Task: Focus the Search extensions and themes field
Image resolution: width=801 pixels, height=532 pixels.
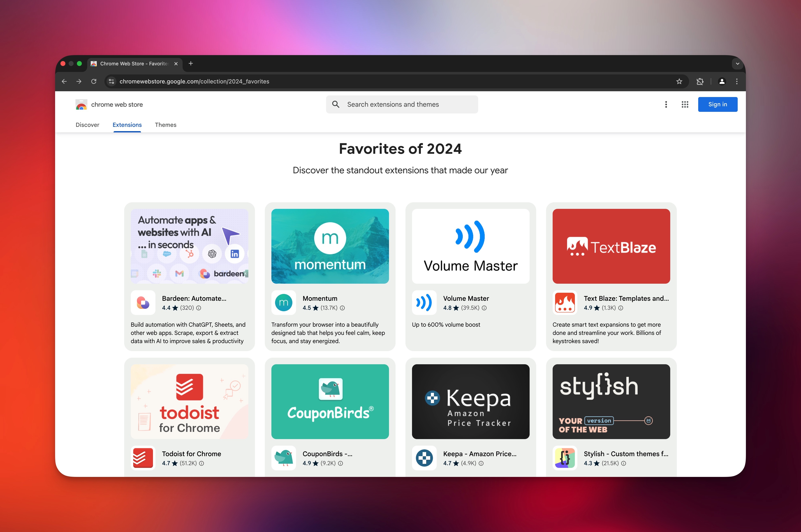Action: coord(402,104)
